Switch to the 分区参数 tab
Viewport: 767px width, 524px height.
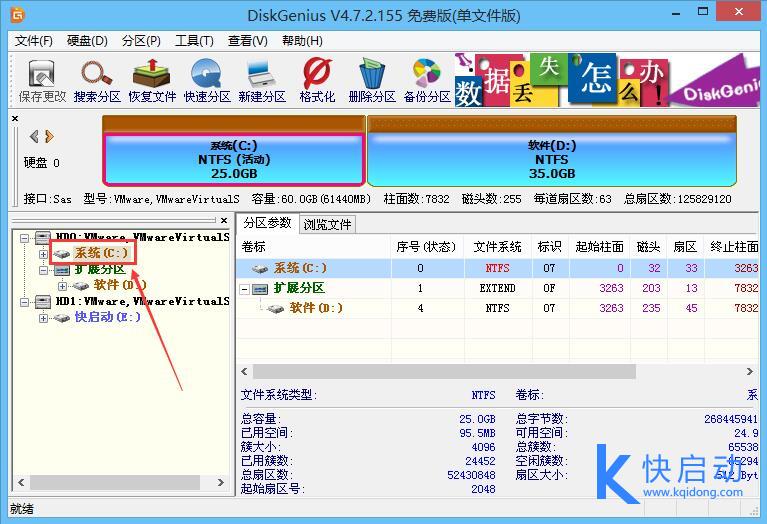click(x=268, y=223)
